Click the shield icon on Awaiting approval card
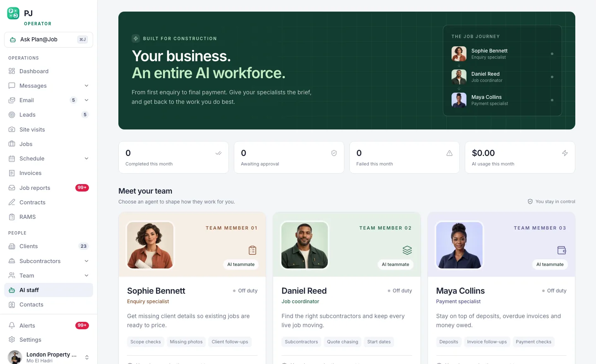The height and width of the screenshot is (364, 596). 334,153
